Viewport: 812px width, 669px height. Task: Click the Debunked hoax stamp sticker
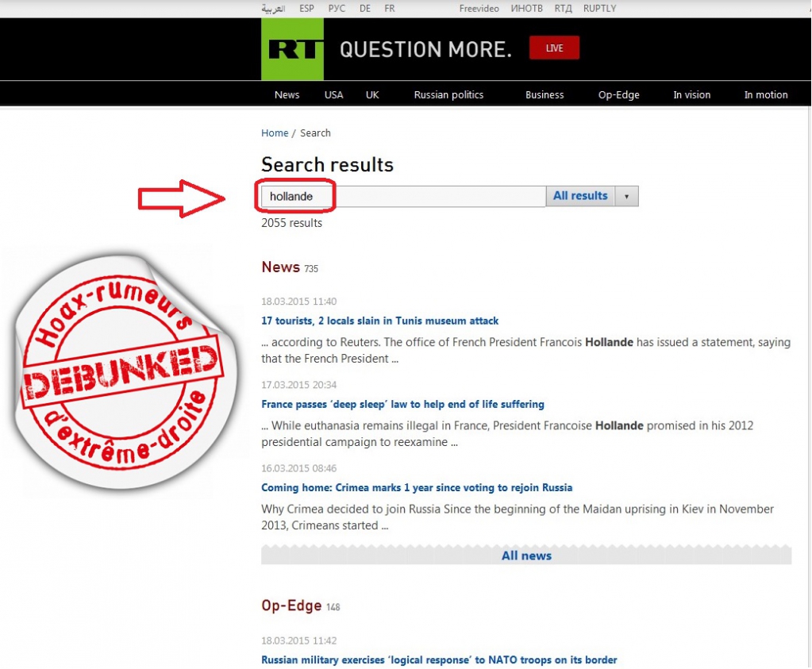125,371
